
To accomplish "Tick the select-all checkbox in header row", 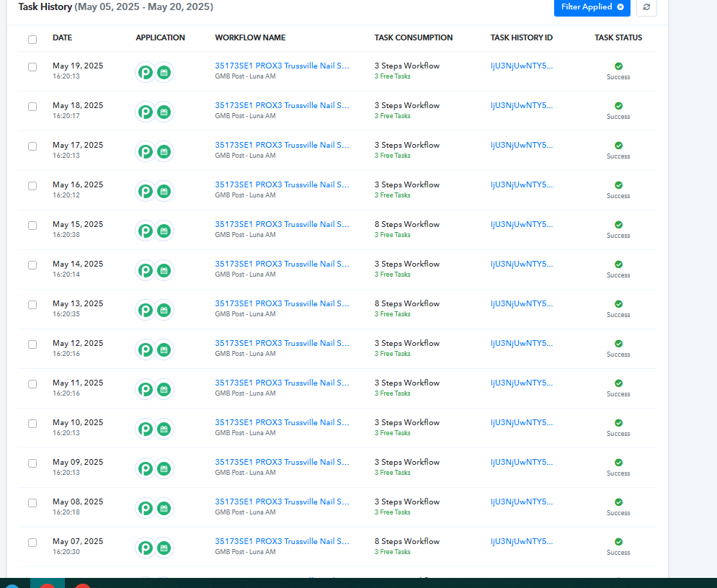I will point(32,40).
